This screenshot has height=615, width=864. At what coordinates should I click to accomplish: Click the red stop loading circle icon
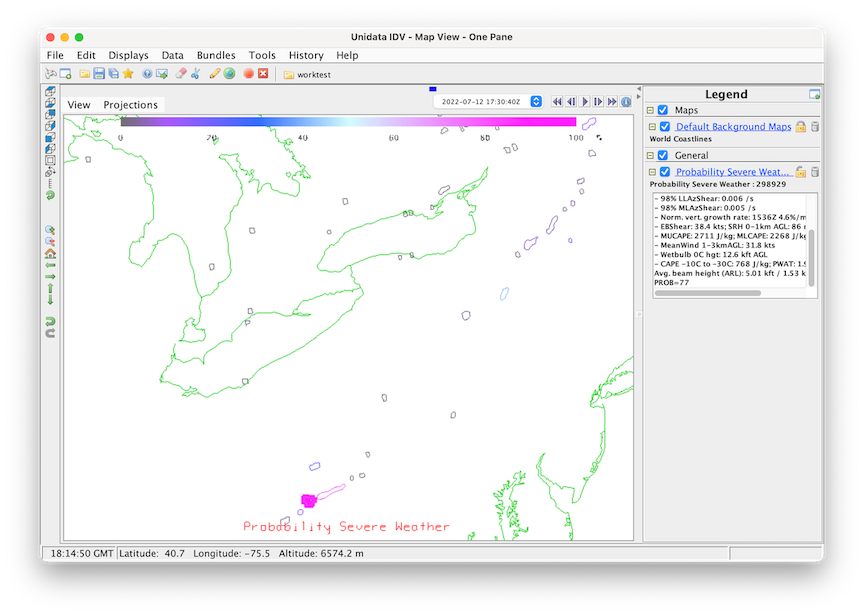pos(248,74)
